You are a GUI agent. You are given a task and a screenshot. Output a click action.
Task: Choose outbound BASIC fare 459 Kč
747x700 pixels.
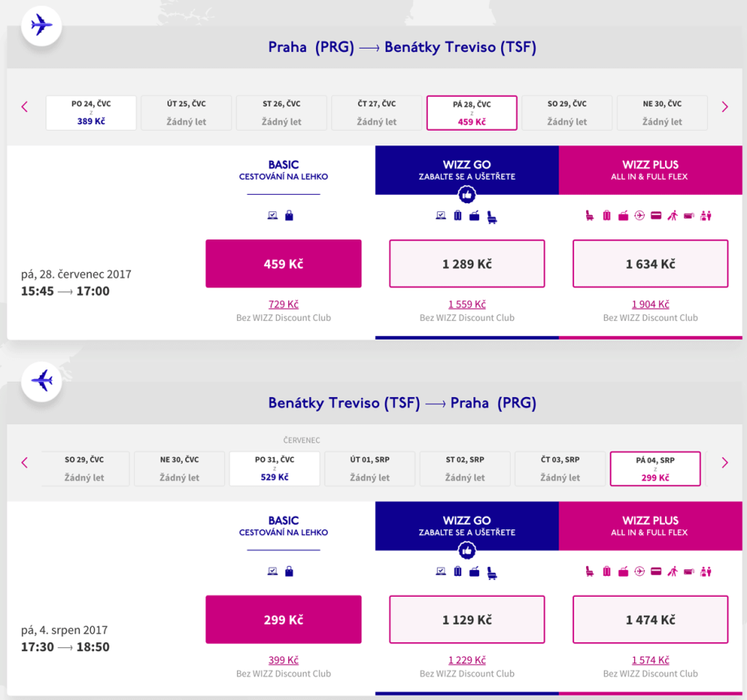coord(283,264)
